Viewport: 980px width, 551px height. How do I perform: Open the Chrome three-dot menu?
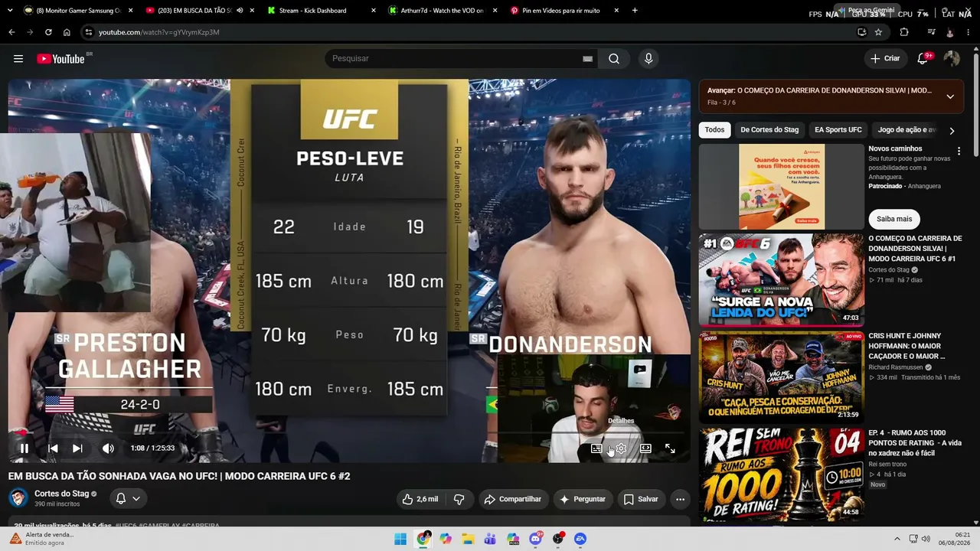point(969,32)
